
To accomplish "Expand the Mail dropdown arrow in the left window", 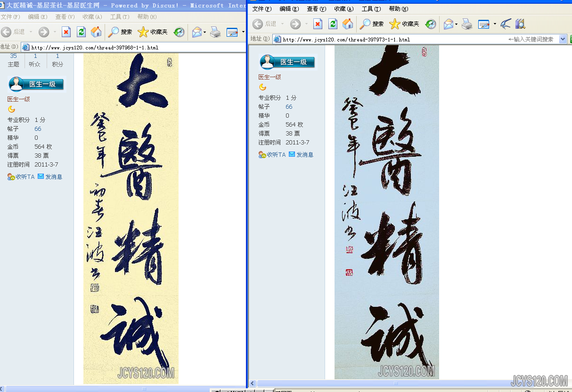I will [205, 32].
